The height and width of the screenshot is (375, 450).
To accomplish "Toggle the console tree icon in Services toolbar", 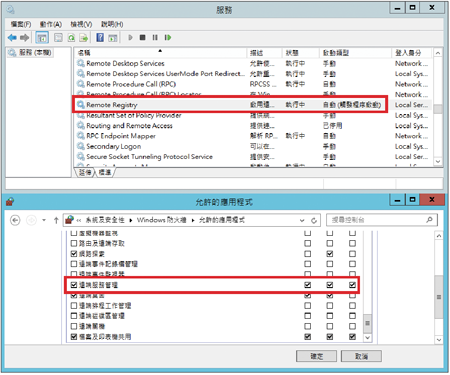I will pyautogui.click(x=42, y=38).
